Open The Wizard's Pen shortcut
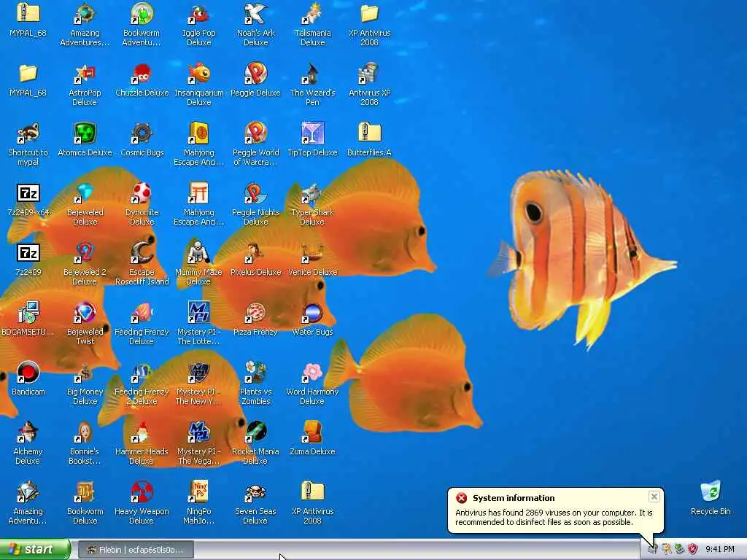Image resolution: width=747 pixels, height=560 pixels. tap(312, 74)
